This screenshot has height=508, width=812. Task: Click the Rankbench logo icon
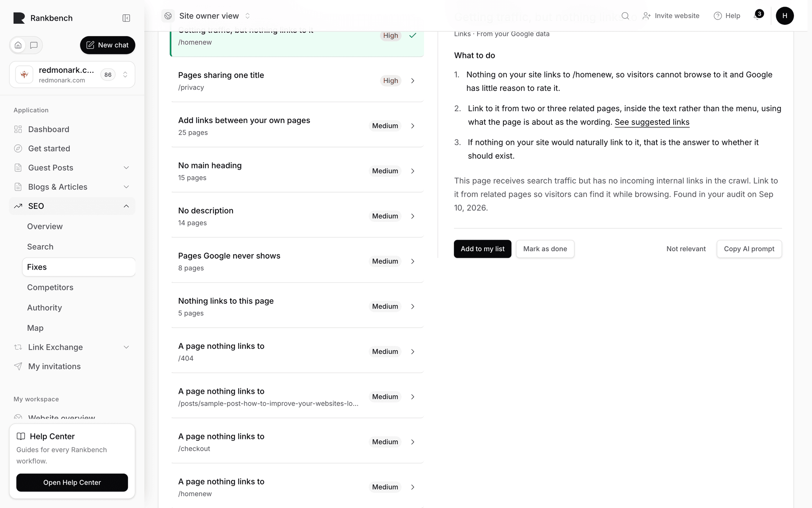(x=19, y=18)
